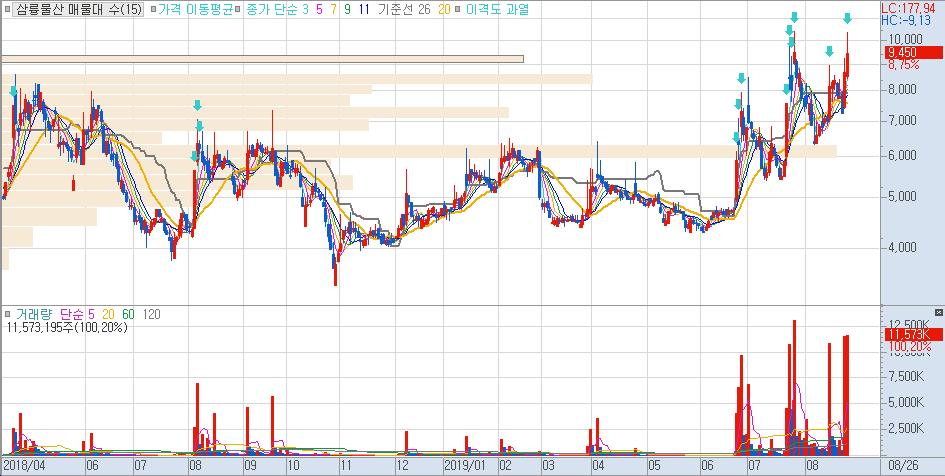This screenshot has height=476, width=945.
Task: Click the 5,000K volume axis label
Action: tap(905, 402)
